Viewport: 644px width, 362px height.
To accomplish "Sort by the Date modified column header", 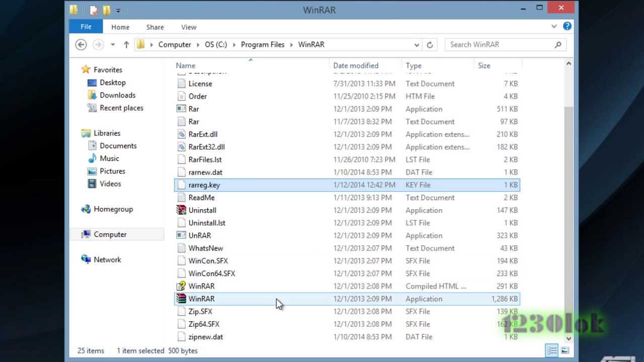I will [x=356, y=65].
